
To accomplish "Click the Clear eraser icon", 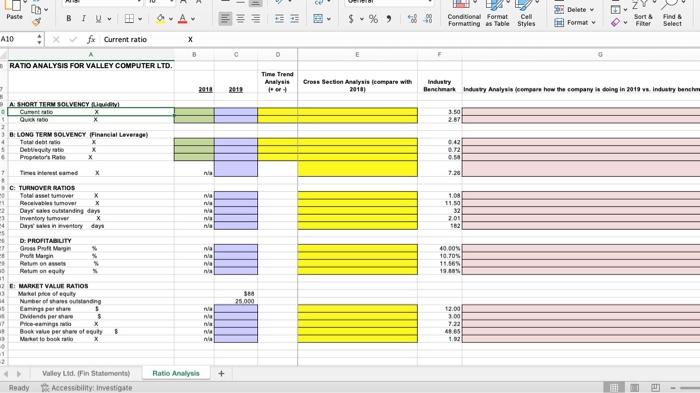I will (x=616, y=22).
